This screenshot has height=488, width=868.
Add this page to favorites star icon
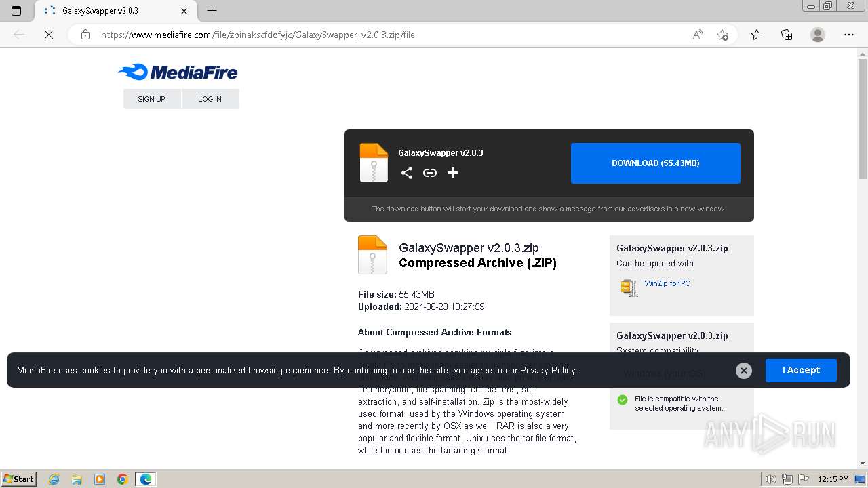click(722, 35)
